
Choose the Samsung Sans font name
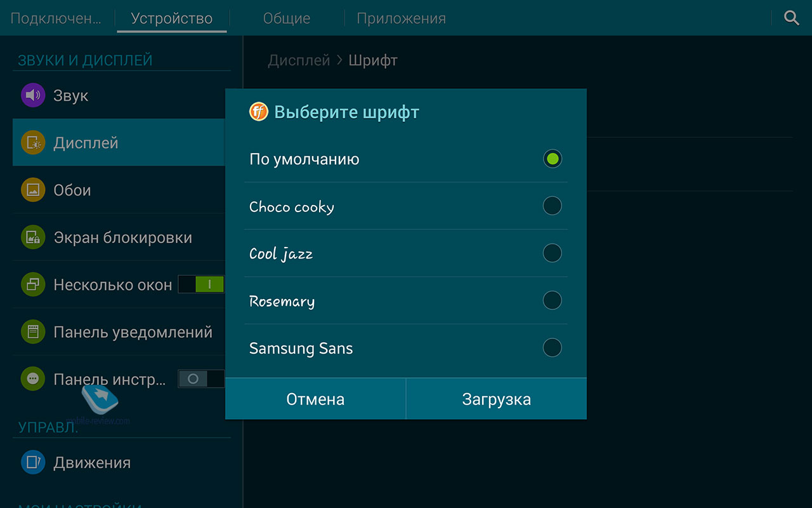point(301,349)
